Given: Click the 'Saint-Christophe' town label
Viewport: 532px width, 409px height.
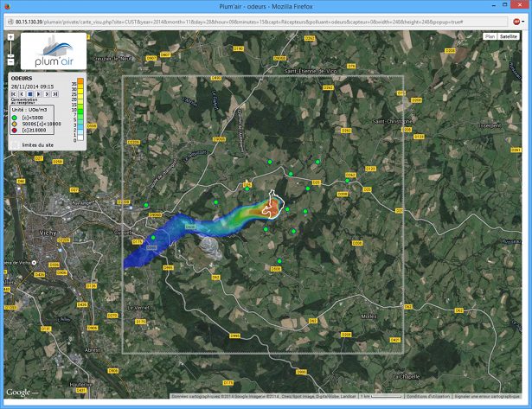Looking at the screenshot, I should tap(392, 121).
